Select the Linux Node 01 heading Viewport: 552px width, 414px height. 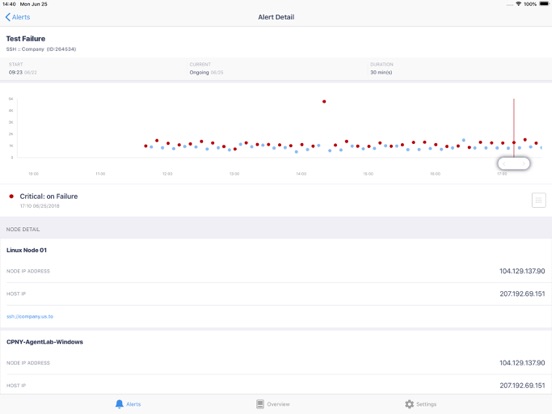click(26, 250)
